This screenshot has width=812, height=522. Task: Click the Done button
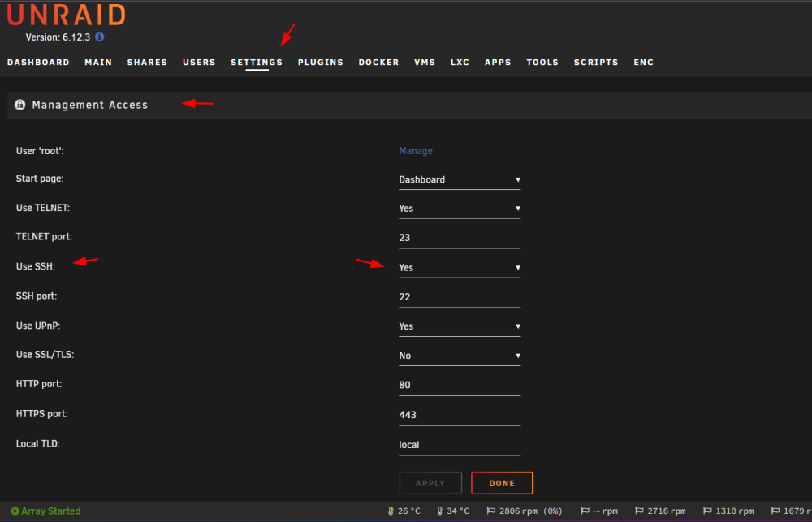tap(502, 483)
